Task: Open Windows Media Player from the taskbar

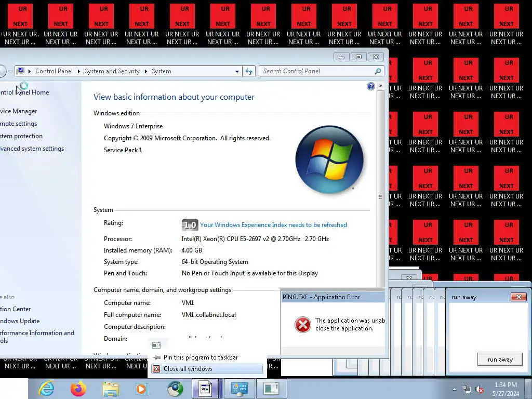Action: 141,389
